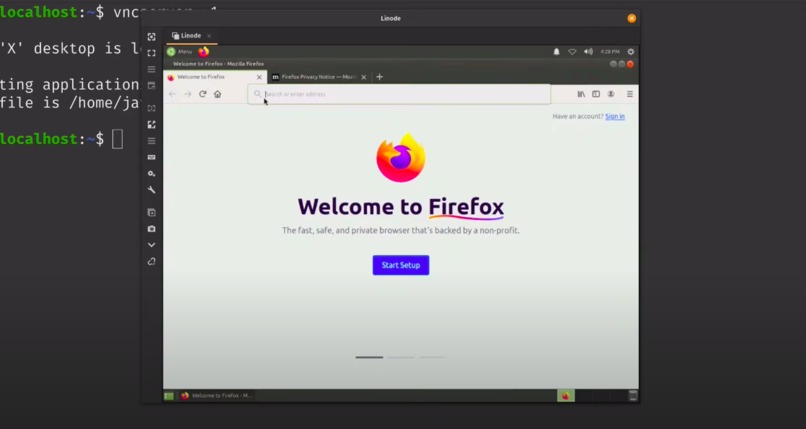The height and width of the screenshot is (429, 806).
Task: Click the topmost sidebar icon with centered-dot frame
Action: (152, 37)
